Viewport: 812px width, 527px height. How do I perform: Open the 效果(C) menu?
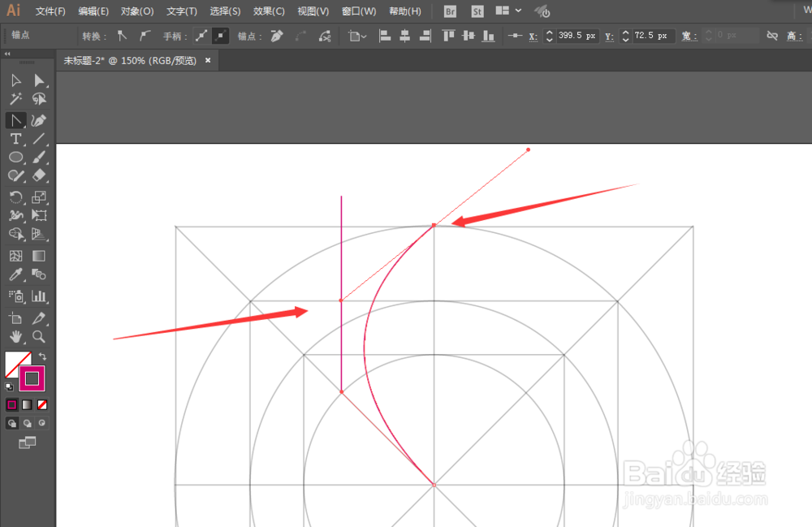[x=269, y=11]
